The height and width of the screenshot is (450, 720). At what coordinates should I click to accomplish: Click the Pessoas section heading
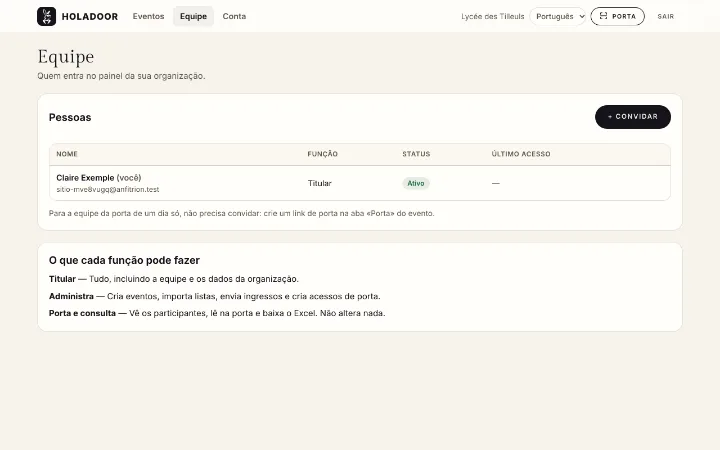[x=70, y=118]
